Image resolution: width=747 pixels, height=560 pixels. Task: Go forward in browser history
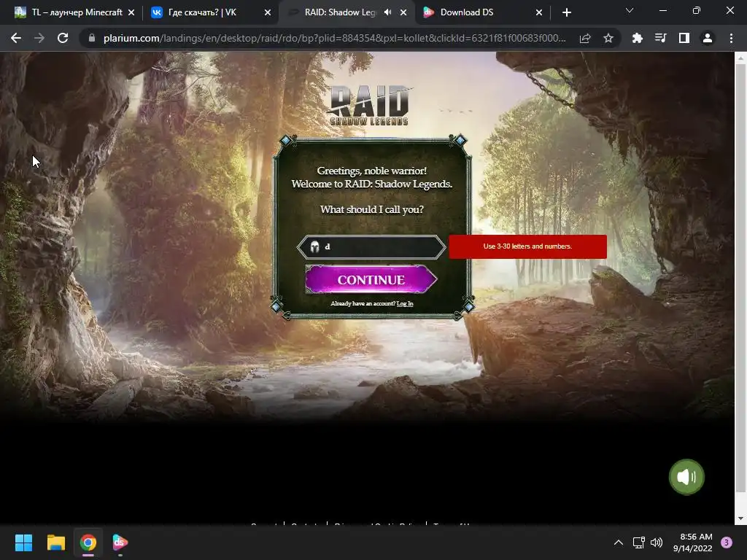[39, 38]
